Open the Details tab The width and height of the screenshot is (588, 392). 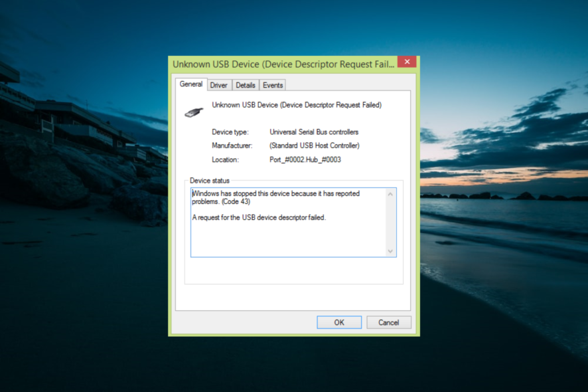246,85
